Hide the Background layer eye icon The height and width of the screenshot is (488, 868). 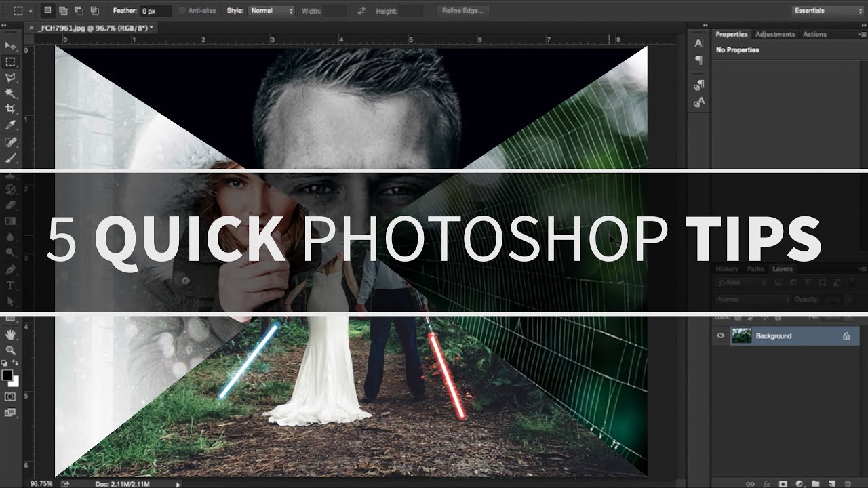pos(720,335)
